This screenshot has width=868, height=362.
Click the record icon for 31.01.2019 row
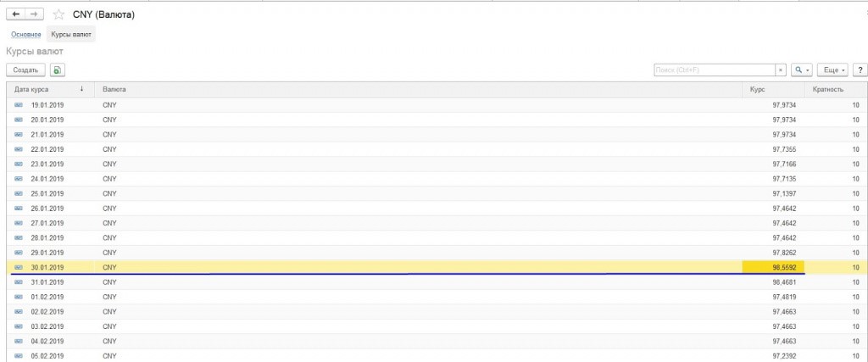(19, 281)
